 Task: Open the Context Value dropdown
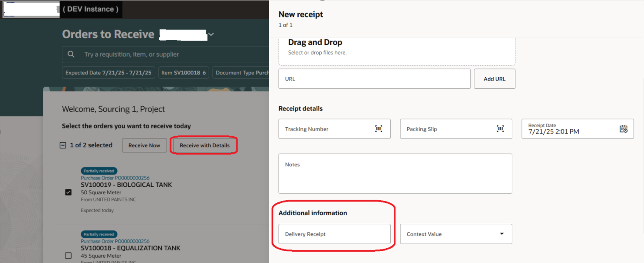click(502, 234)
